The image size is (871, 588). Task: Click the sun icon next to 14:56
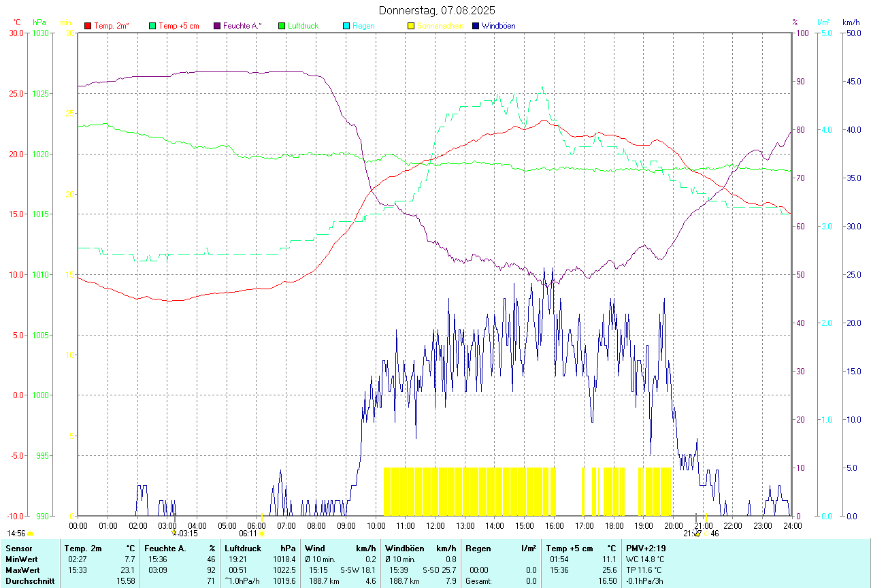(30, 534)
